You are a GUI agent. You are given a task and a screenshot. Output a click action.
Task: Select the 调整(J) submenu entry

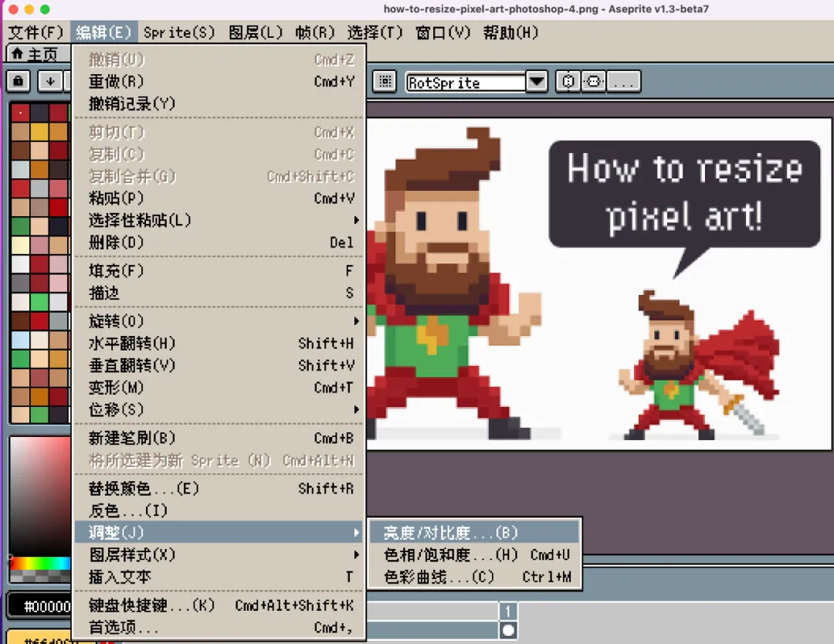point(219,532)
